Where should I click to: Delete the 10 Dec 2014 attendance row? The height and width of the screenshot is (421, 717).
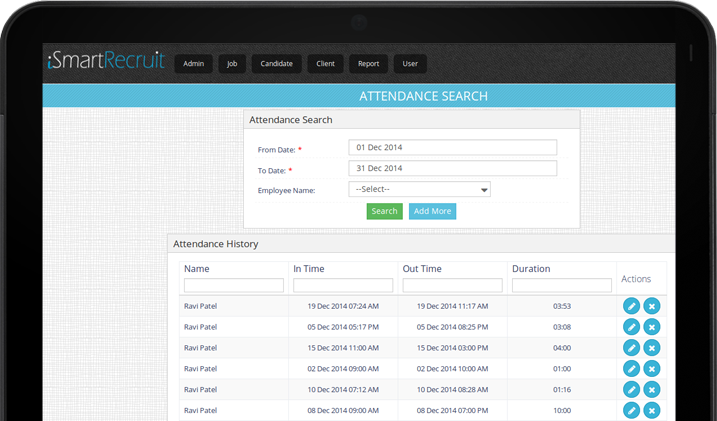coord(651,390)
